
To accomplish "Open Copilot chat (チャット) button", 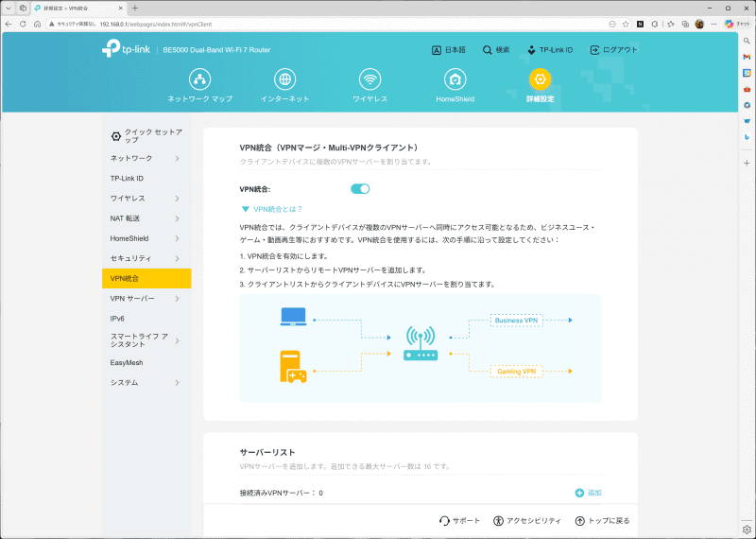I will (737, 25).
